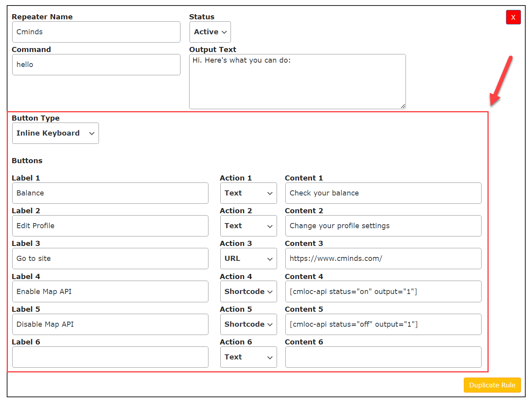This screenshot has width=532, height=402.
Task: Open the Status dropdown showing Active
Action: point(210,32)
